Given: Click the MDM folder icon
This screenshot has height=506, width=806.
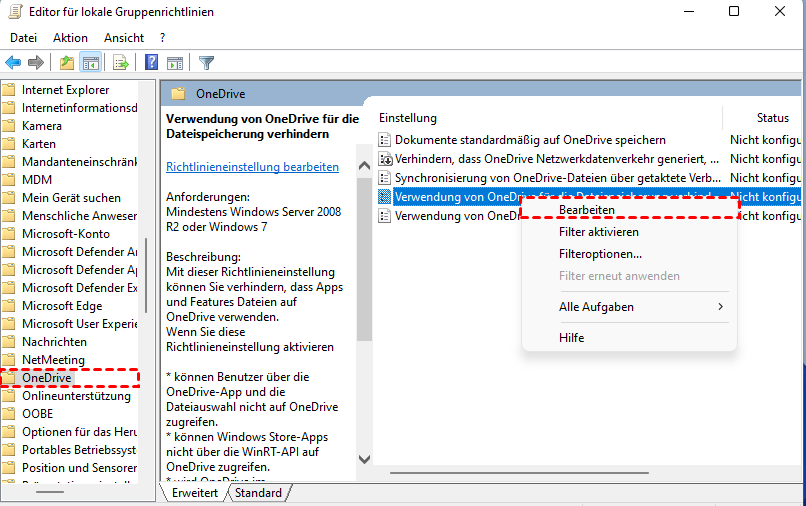Looking at the screenshot, I should pyautogui.click(x=9, y=180).
